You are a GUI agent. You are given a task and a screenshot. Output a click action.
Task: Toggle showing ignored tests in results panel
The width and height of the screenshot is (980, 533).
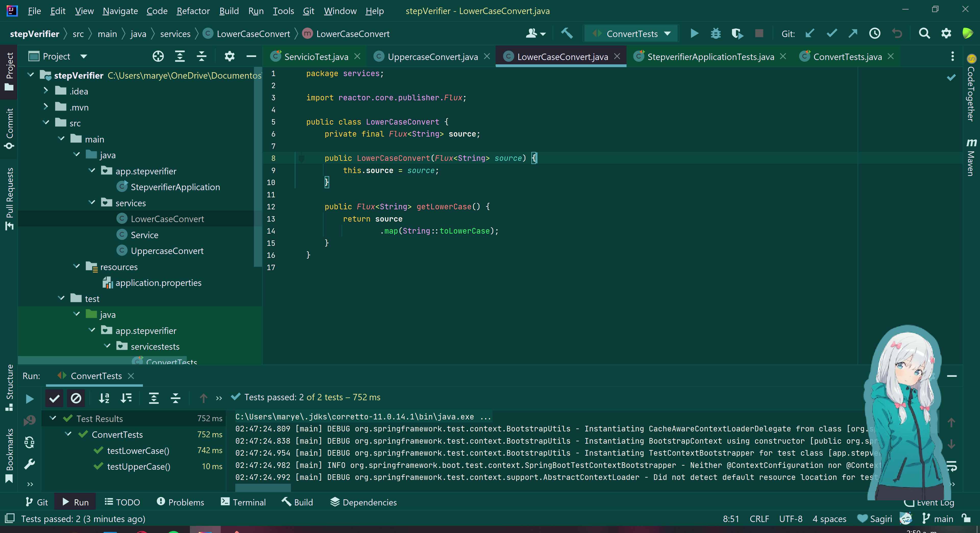(x=76, y=398)
